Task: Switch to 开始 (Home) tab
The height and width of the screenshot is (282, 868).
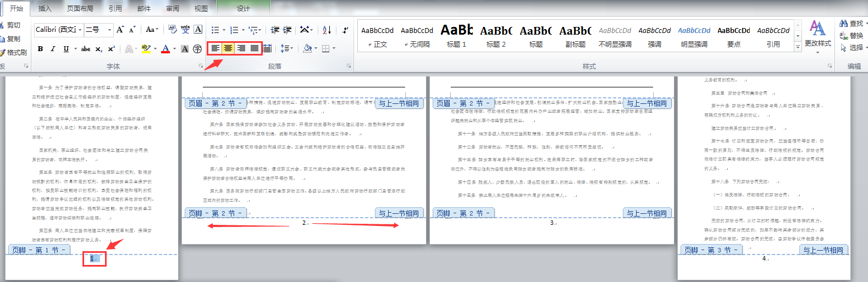Action: pyautogui.click(x=16, y=8)
